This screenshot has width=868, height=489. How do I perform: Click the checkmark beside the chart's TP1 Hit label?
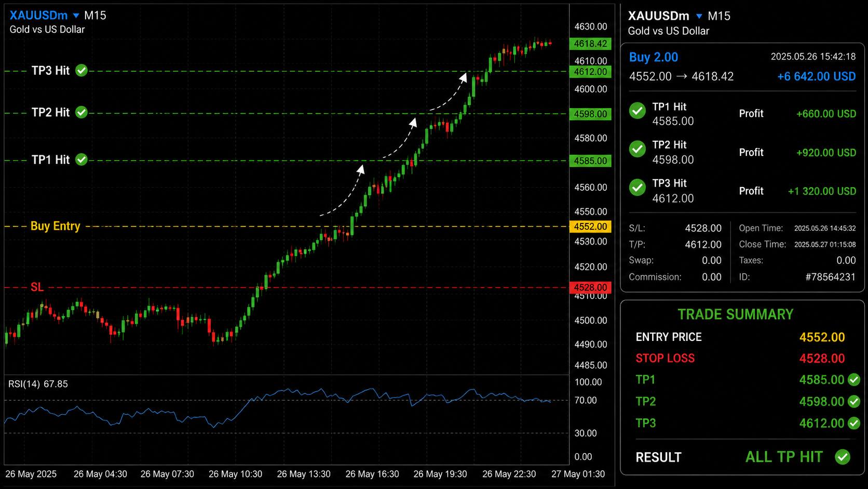click(82, 160)
